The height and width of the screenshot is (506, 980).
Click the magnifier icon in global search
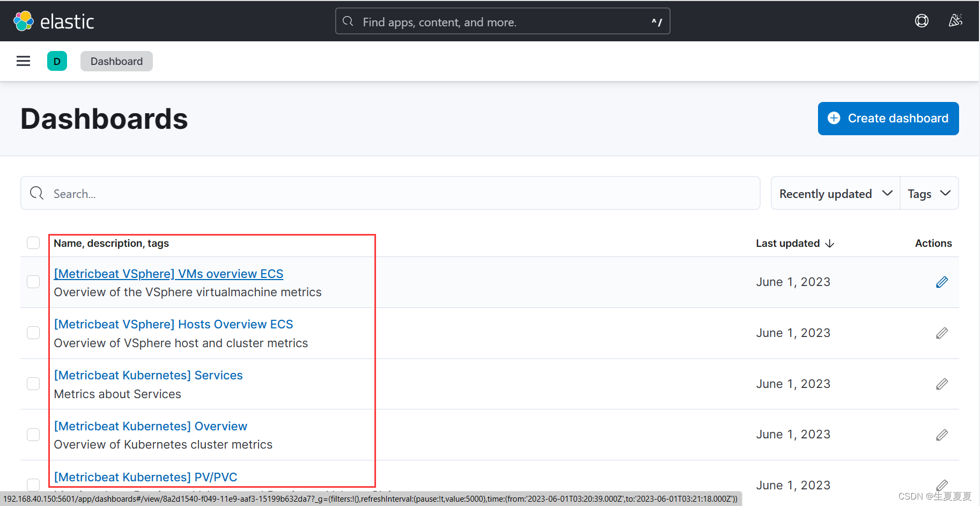click(348, 21)
